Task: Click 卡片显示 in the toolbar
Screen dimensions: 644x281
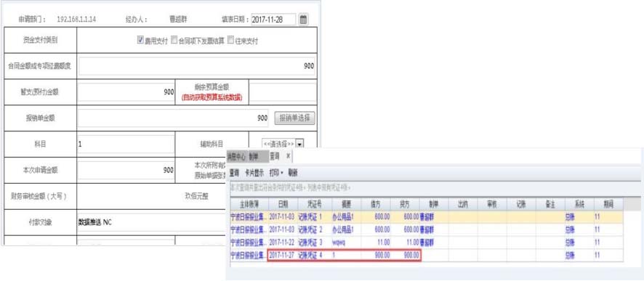Action: click(254, 173)
